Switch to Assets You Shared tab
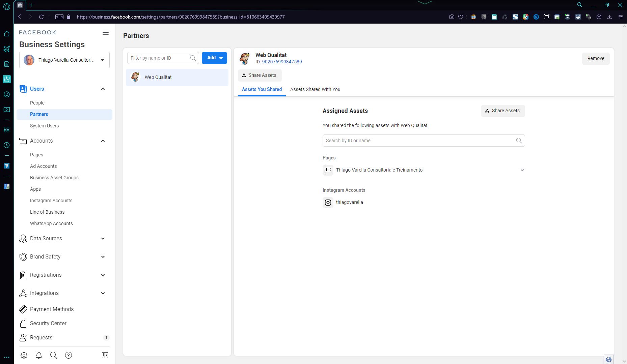Image resolution: width=627 pixels, height=364 pixels. click(x=262, y=89)
